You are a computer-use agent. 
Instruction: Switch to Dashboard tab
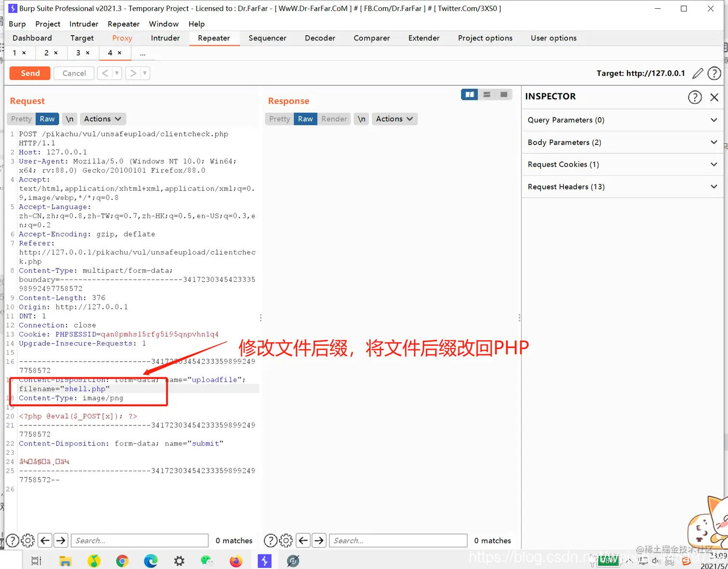(32, 38)
